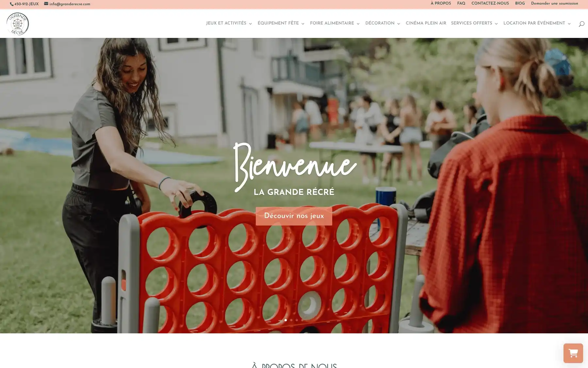Click Découvrir nos jeux button

294,216
